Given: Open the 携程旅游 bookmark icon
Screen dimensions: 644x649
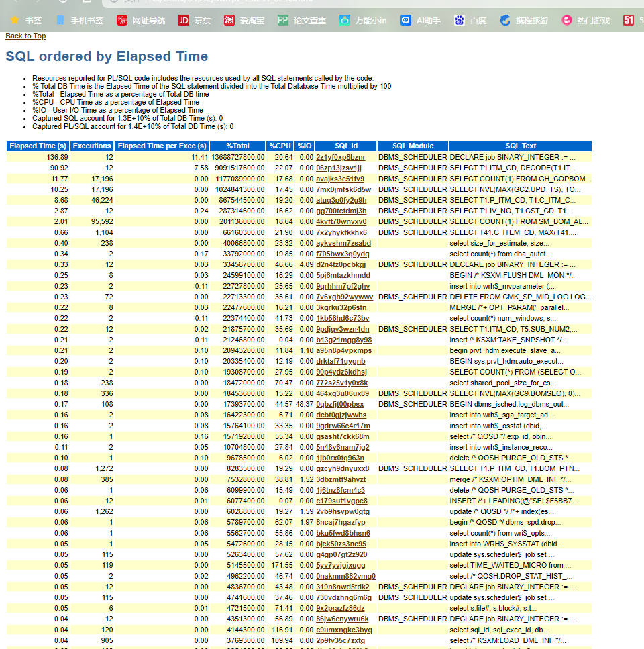Looking at the screenshot, I should point(505,20).
